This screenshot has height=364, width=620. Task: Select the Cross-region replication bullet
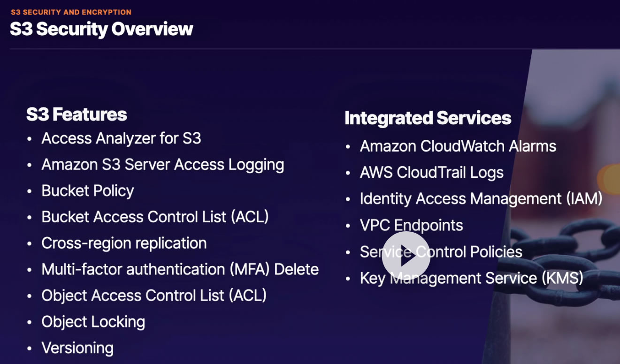(124, 243)
